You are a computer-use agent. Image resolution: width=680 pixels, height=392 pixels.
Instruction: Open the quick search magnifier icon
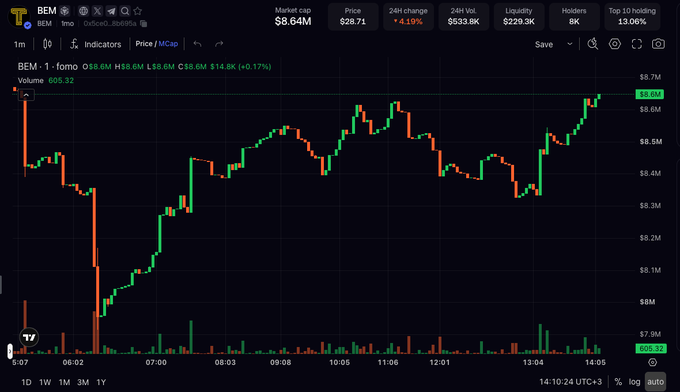tap(592, 44)
